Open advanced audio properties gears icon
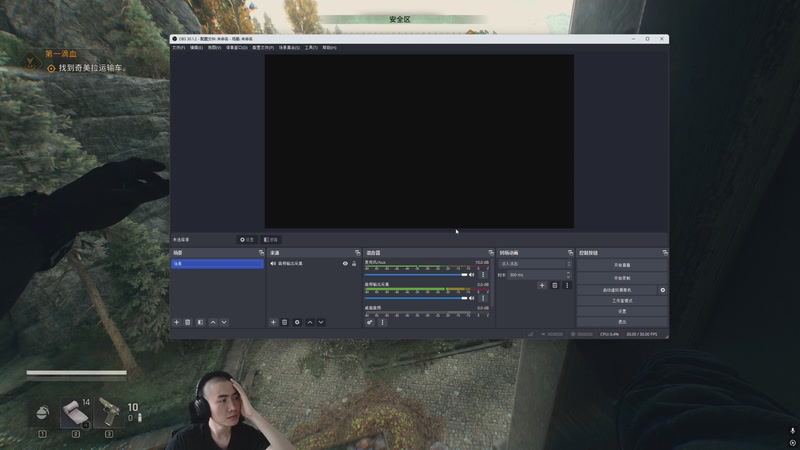This screenshot has height=450, width=800. click(x=369, y=322)
